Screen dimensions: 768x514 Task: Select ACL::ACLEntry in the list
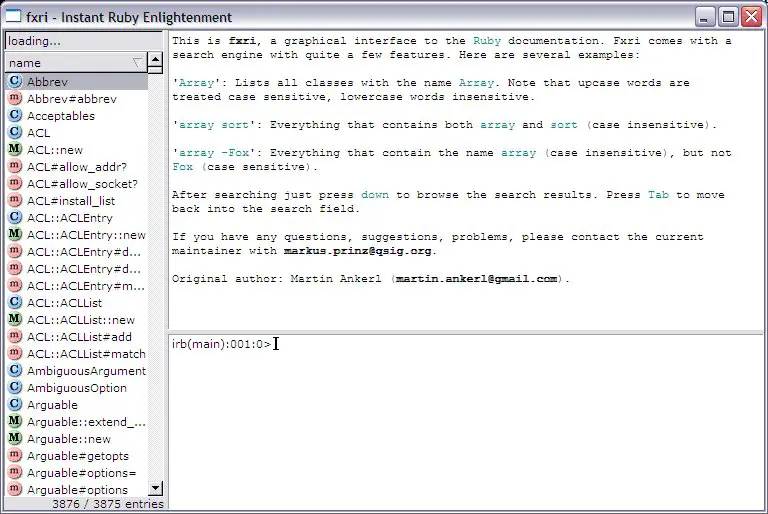70,218
